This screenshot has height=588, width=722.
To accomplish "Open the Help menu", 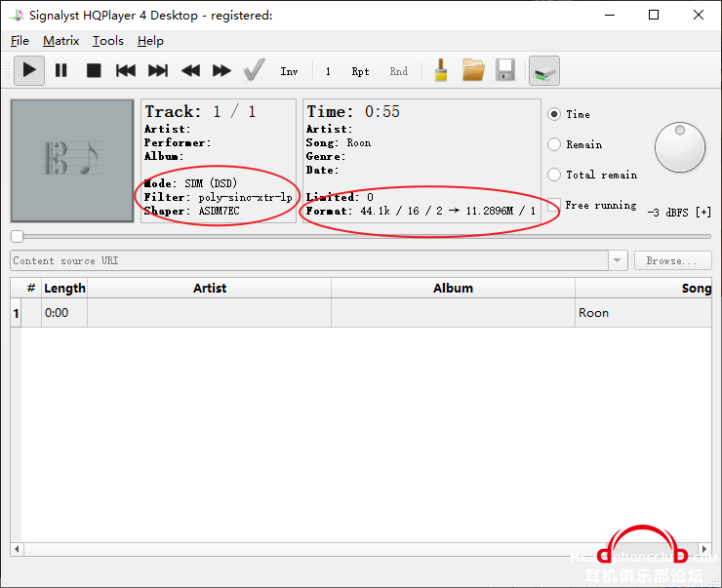I will (x=150, y=41).
